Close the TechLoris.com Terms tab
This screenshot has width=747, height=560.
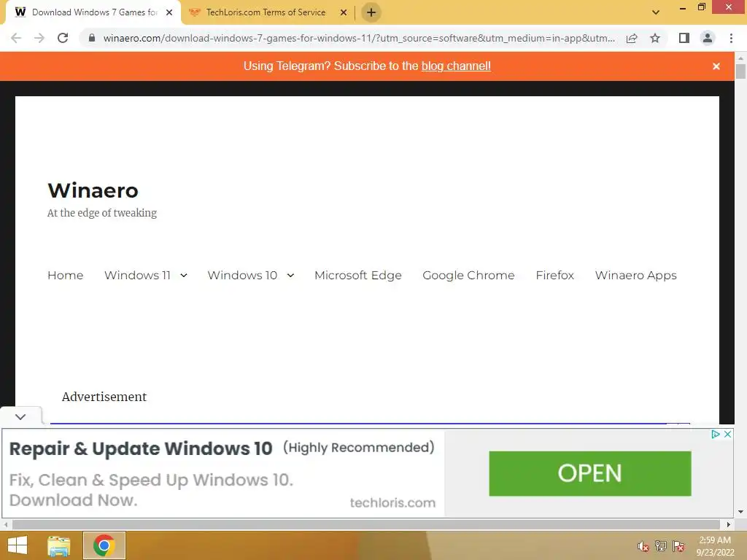pos(344,12)
